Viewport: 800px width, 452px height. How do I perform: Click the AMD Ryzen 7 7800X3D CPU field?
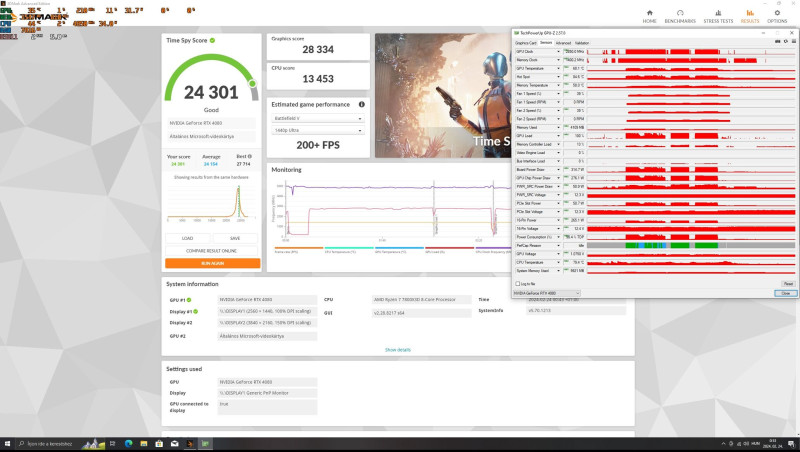pyautogui.click(x=421, y=299)
